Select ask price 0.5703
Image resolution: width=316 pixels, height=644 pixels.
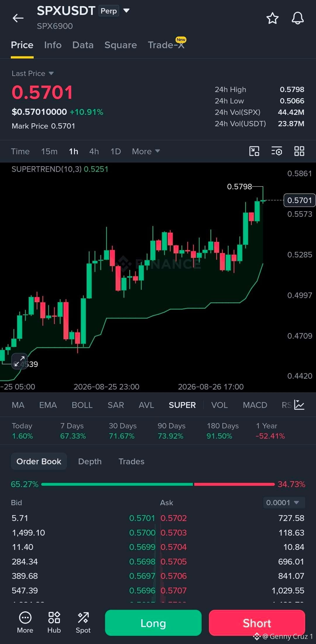(174, 533)
